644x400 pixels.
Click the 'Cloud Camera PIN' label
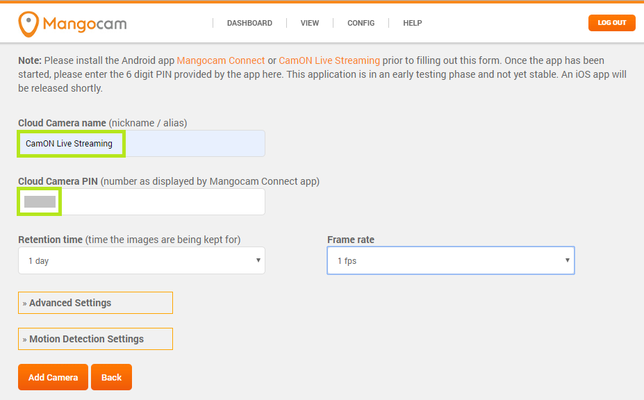[x=58, y=181]
